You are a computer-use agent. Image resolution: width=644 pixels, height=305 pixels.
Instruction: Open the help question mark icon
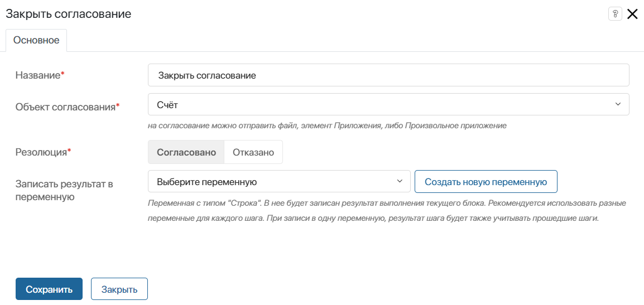(x=615, y=14)
